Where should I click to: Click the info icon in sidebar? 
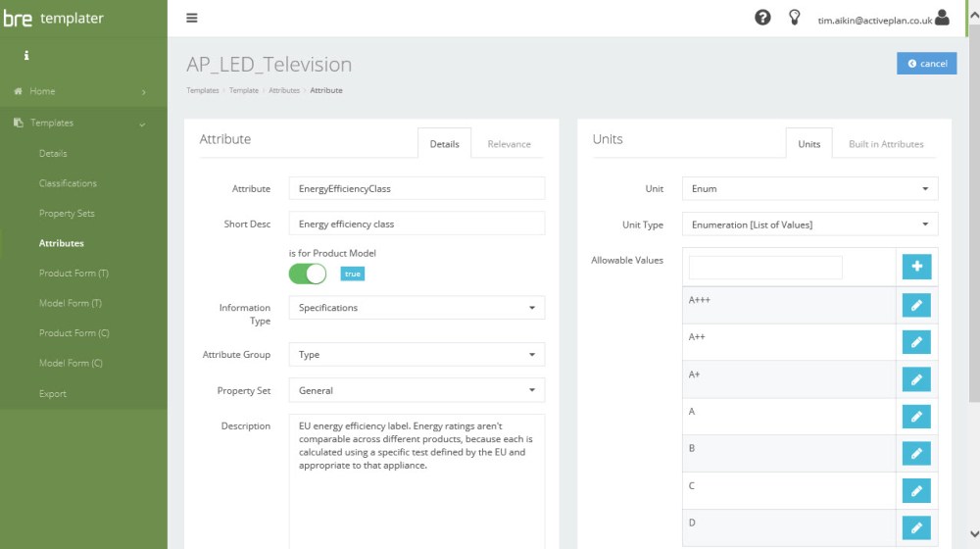coord(26,56)
